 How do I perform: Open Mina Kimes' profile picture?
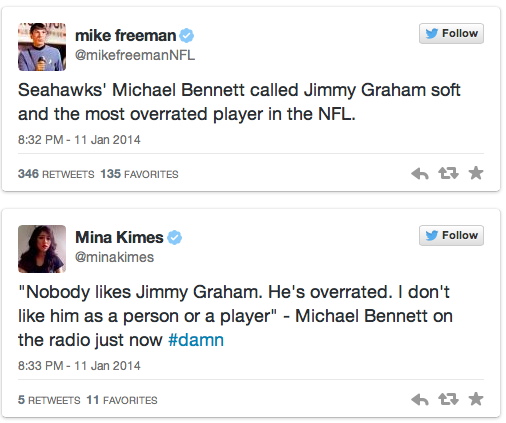click(42, 249)
